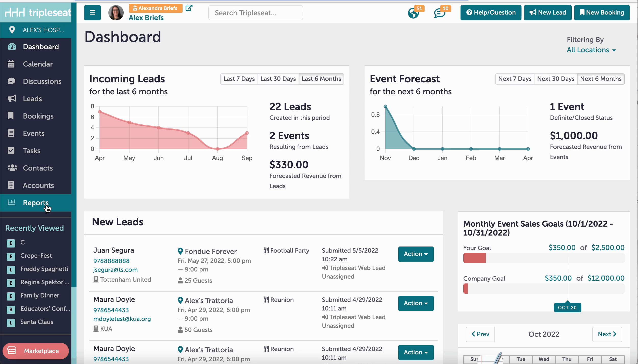The image size is (638, 364).
Task: Go to Prev month in calendar
Action: tap(480, 334)
